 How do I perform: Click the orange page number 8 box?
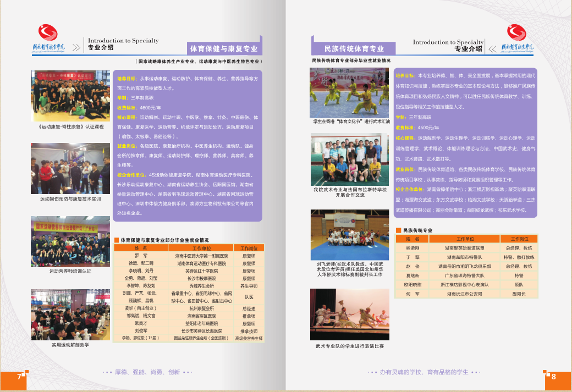[557, 377]
